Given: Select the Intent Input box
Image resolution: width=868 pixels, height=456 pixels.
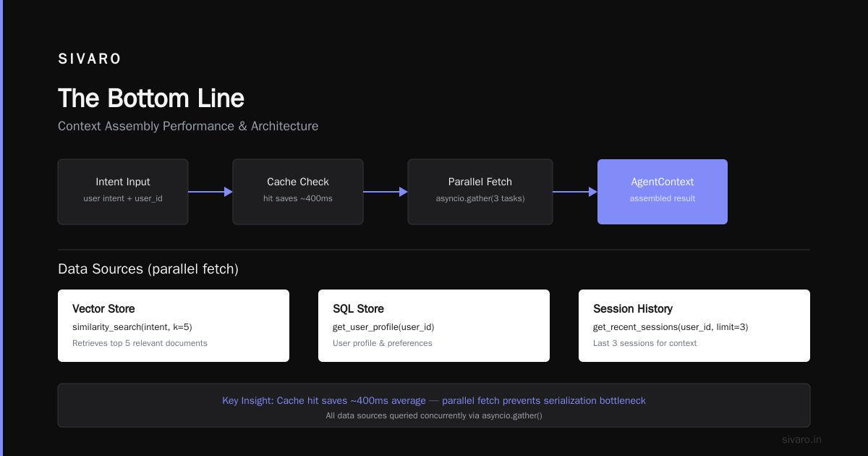Looking at the screenshot, I should (x=123, y=192).
